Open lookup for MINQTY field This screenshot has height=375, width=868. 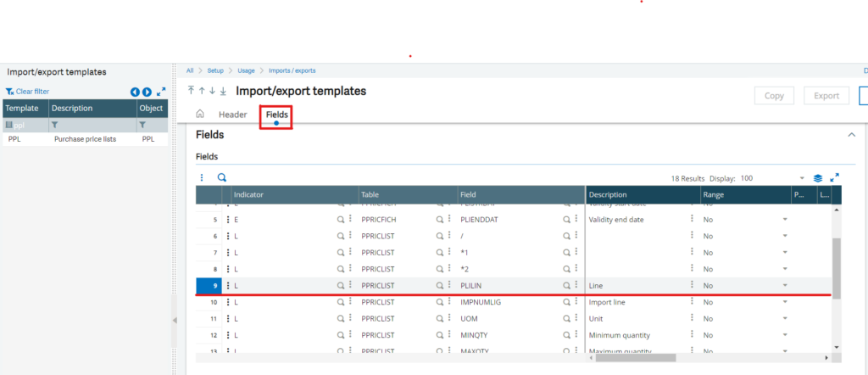(566, 335)
